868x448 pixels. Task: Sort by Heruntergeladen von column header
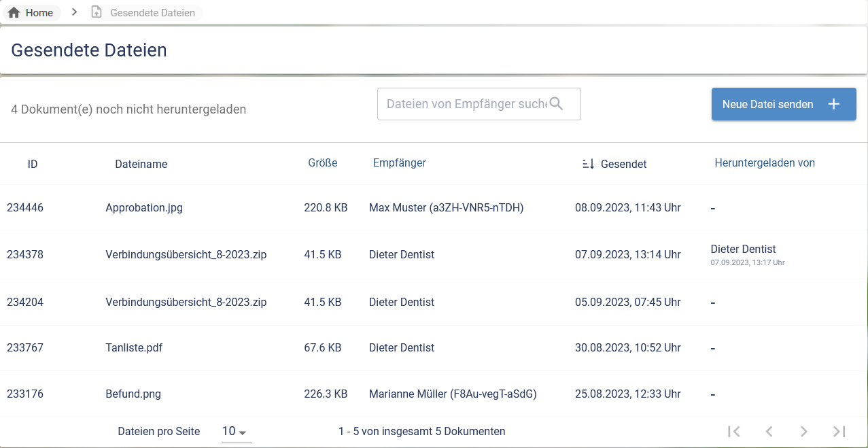764,163
